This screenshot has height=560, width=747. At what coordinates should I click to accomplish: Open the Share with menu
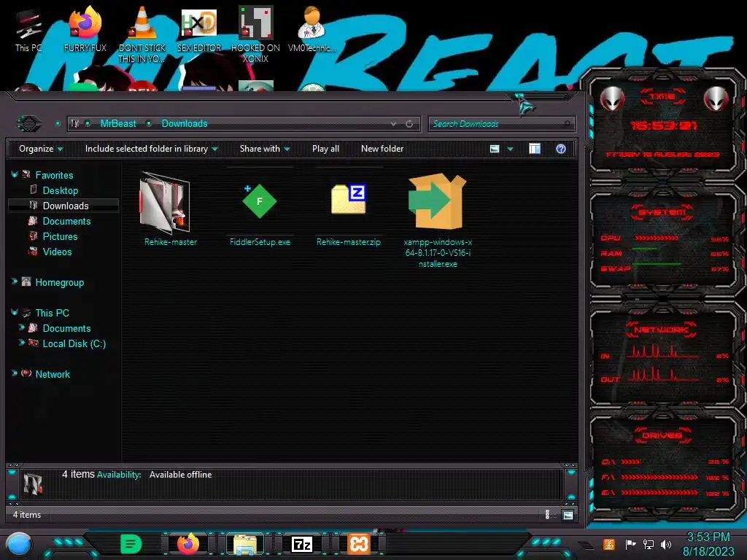point(265,149)
